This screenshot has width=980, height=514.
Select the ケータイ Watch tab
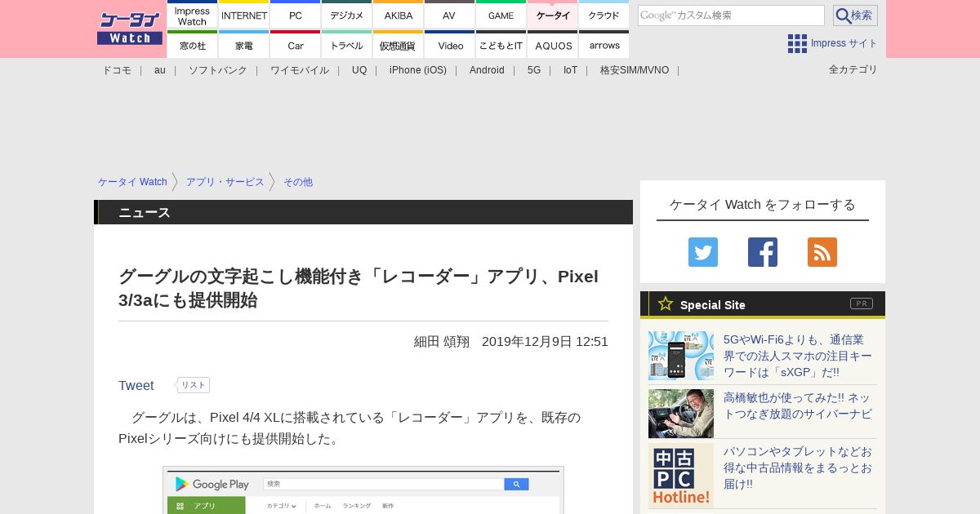coord(553,16)
